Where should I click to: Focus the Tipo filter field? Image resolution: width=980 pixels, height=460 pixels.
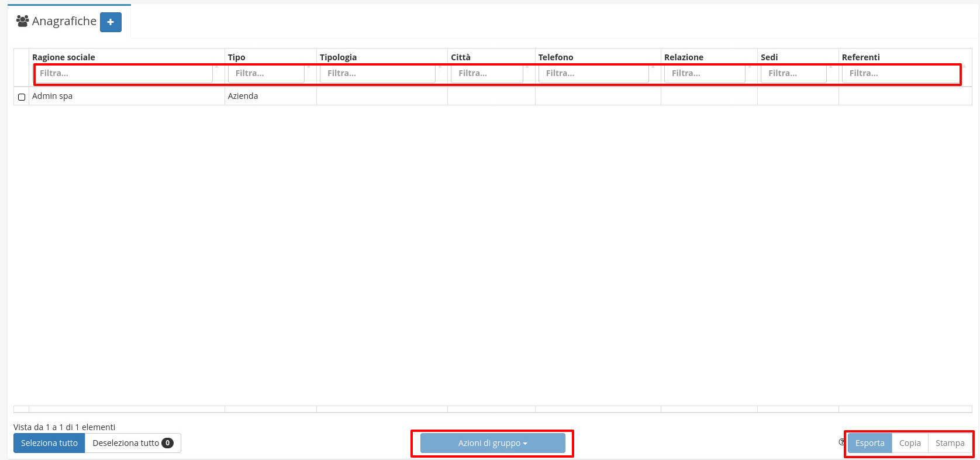(x=267, y=74)
